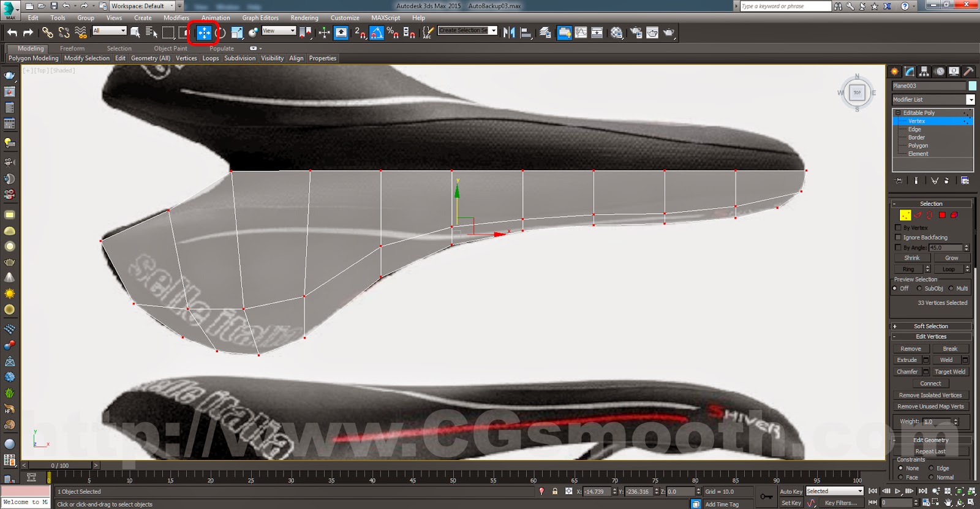Open the MAXScript menu

385,18
